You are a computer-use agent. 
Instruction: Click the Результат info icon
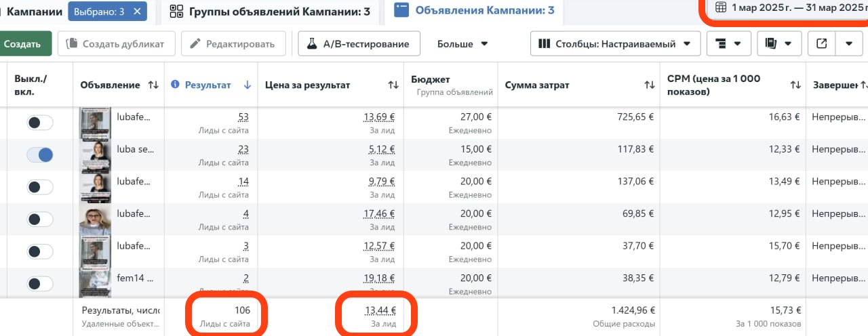pyautogui.click(x=176, y=85)
